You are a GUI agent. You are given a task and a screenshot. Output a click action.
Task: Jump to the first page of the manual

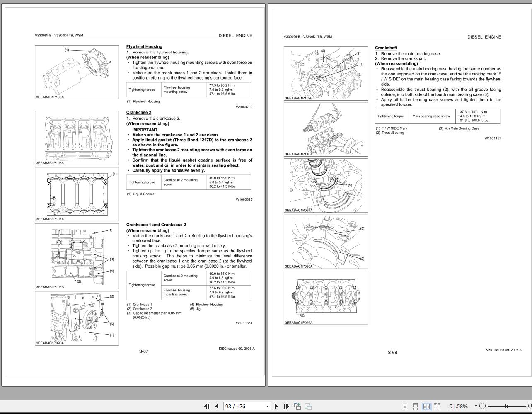tap(208, 407)
